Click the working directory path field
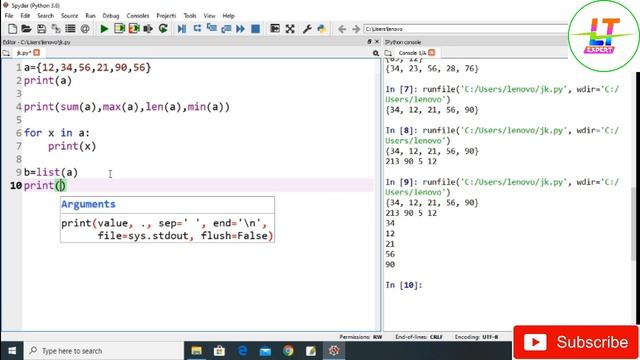The image size is (640, 360). (465, 29)
